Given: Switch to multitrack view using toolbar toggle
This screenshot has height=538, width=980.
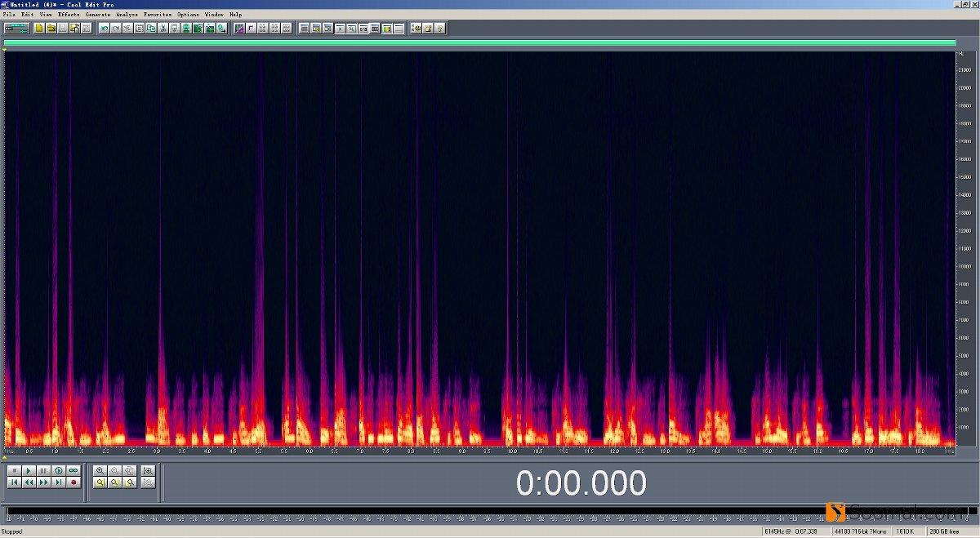Looking at the screenshot, I should coord(16,29).
